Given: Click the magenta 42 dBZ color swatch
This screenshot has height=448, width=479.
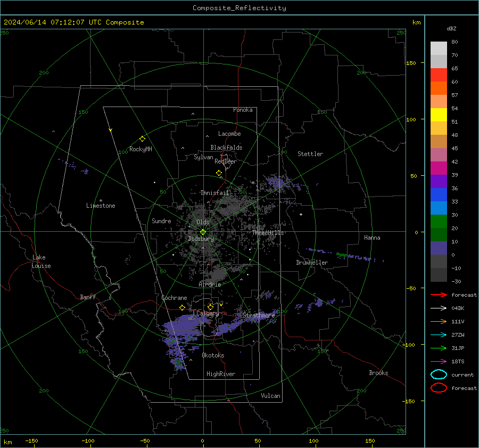Looking at the screenshot, I should coord(439,168).
